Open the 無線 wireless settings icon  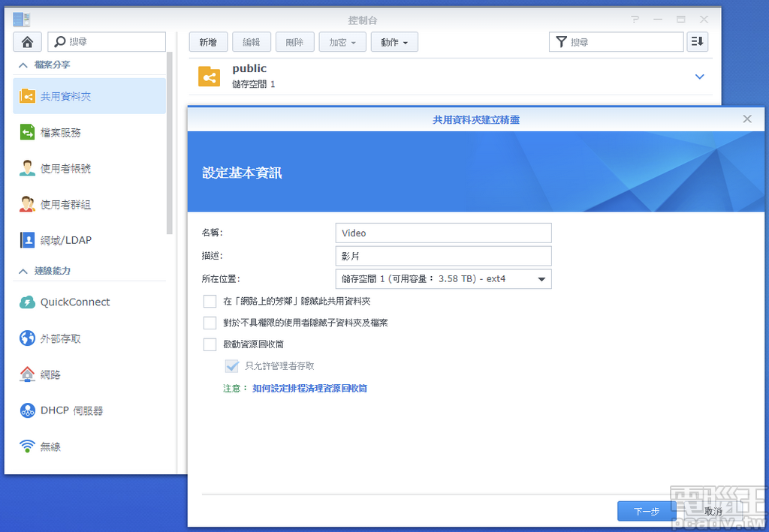point(26,446)
